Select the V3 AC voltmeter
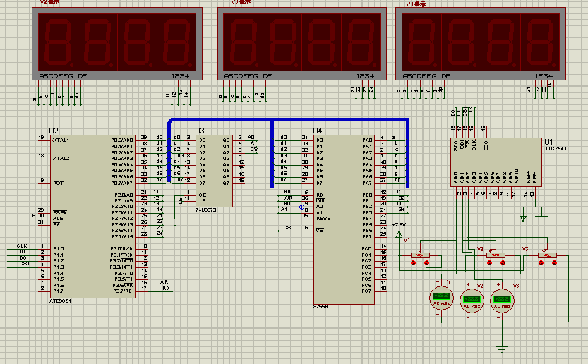 coord(502,301)
